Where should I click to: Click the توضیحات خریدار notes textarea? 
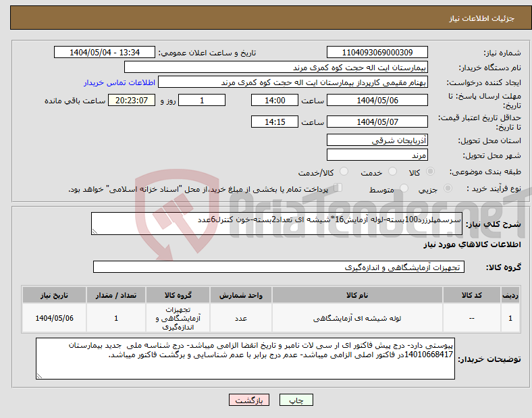coord(245,359)
